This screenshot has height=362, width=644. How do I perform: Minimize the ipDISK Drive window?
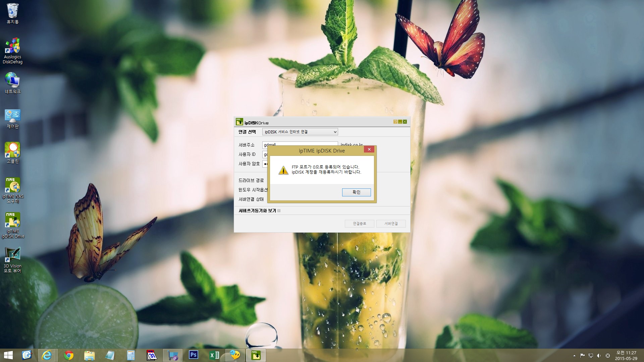400,122
